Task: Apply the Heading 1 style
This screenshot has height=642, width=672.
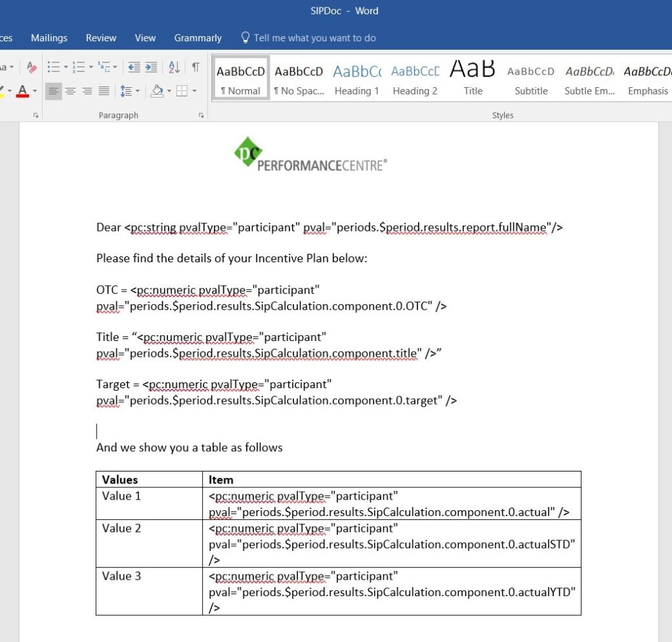Action: click(x=356, y=79)
